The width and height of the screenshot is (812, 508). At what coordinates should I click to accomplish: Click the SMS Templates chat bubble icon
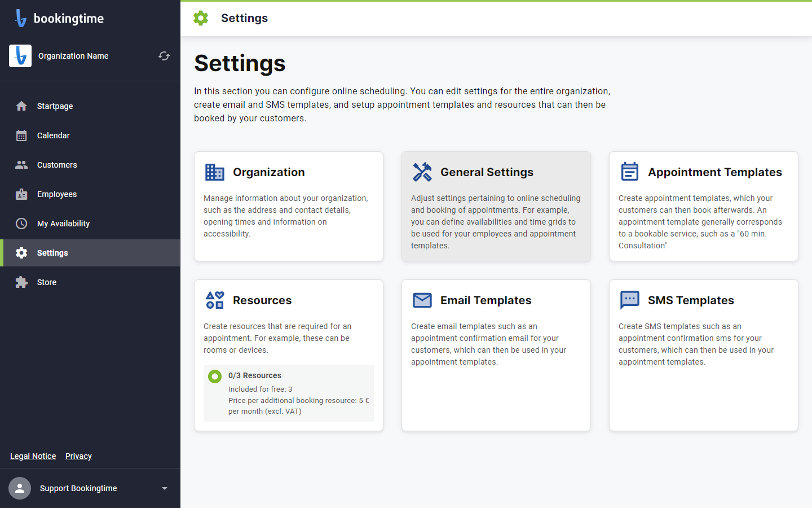[630, 300]
